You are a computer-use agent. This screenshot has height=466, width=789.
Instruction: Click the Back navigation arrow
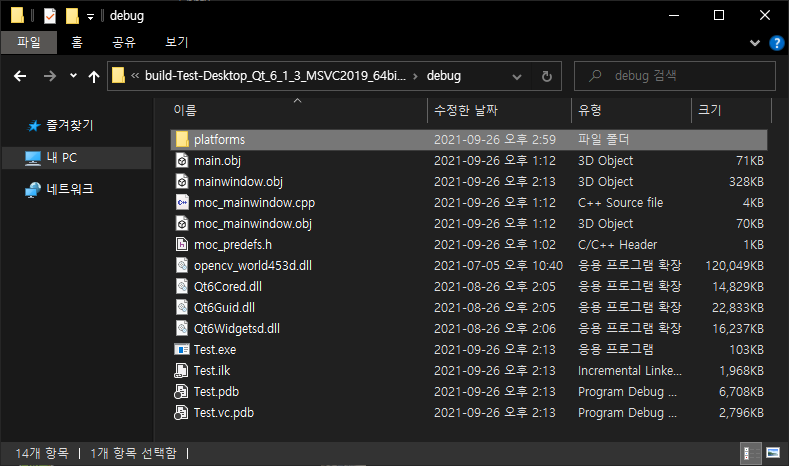(x=20, y=76)
